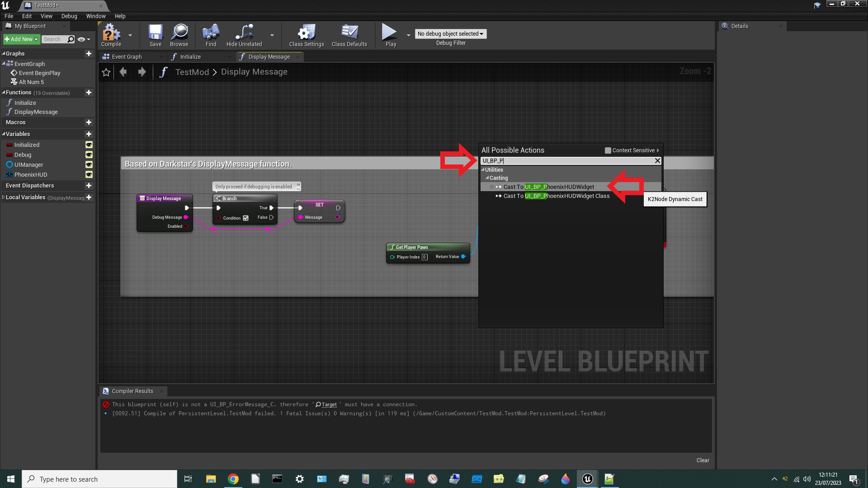The height and width of the screenshot is (488, 868).
Task: Open the File menu
Action: click(9, 16)
